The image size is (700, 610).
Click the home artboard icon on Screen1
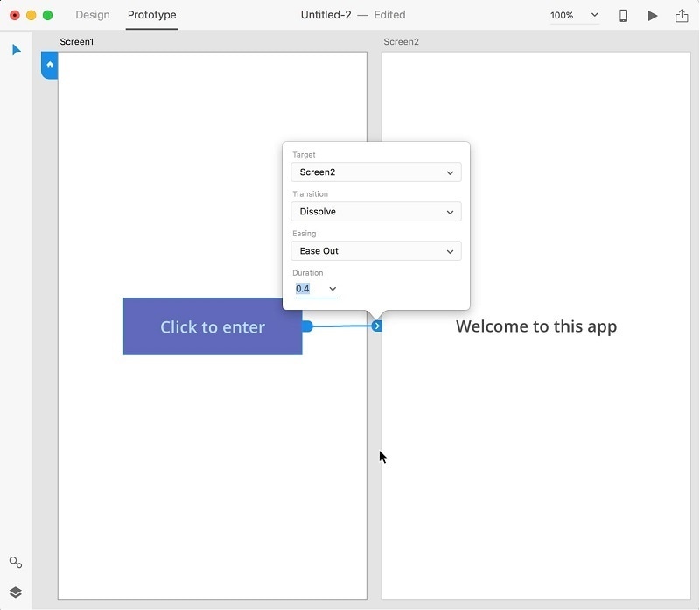(50, 65)
